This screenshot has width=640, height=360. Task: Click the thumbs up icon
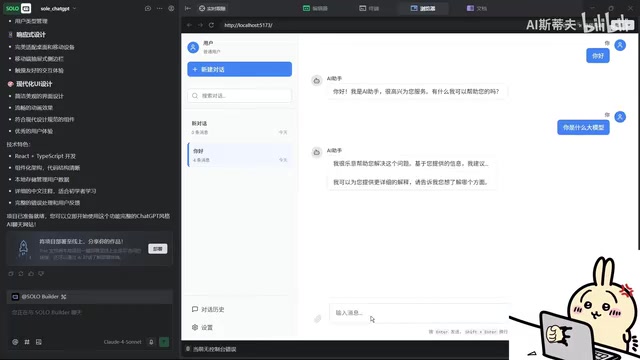31,273
